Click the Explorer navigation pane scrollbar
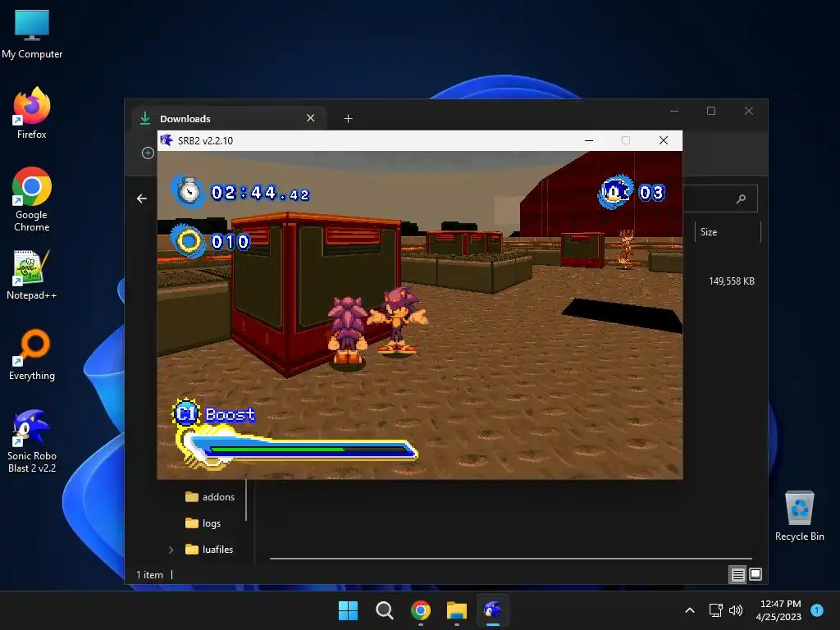This screenshot has width=840, height=630. tap(246, 500)
